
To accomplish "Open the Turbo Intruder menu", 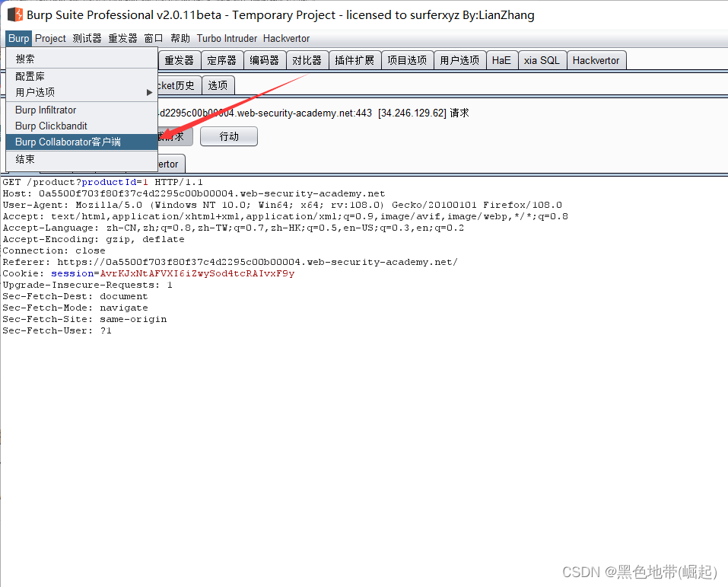I will (x=227, y=38).
